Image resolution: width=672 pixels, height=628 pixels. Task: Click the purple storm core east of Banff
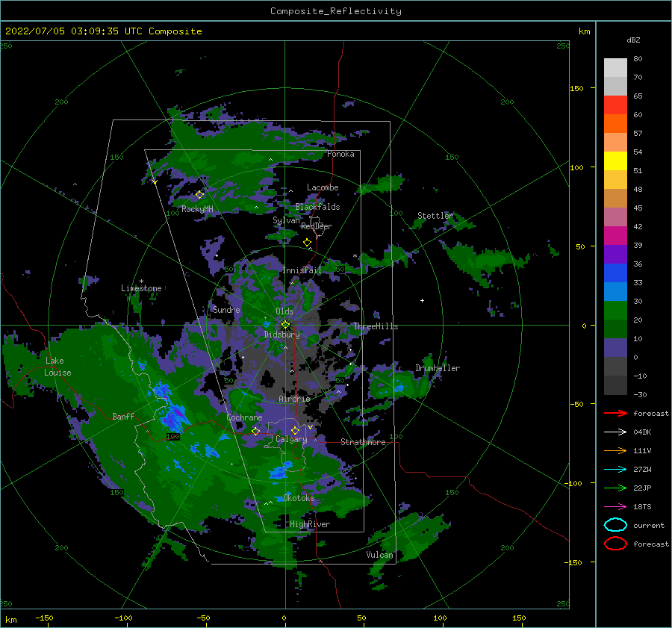175,417
